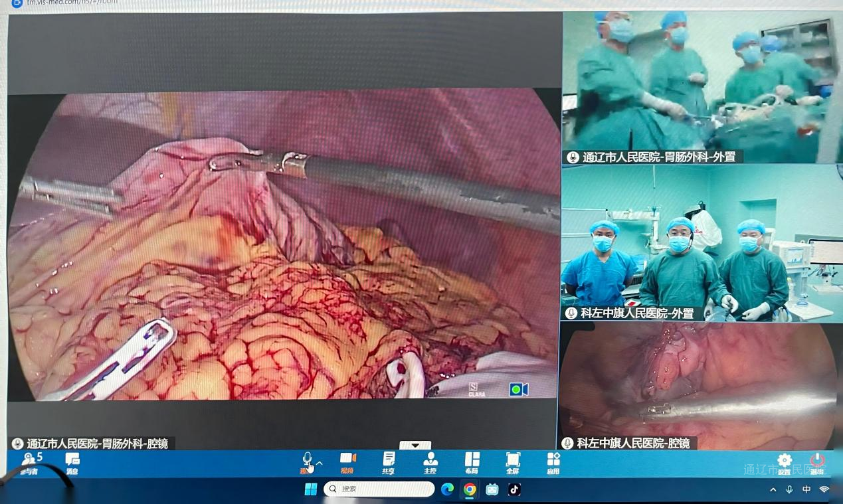Toggle the microphone mute button
The width and height of the screenshot is (843, 504).
pos(307,461)
